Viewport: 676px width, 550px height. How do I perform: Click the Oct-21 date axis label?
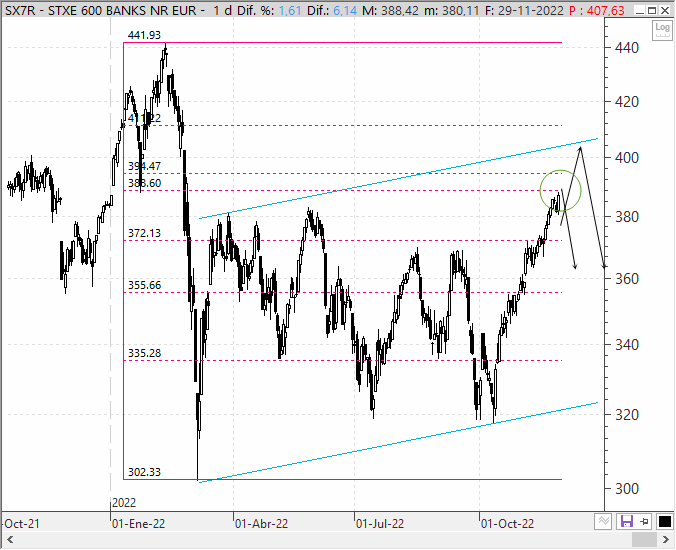coord(22,524)
